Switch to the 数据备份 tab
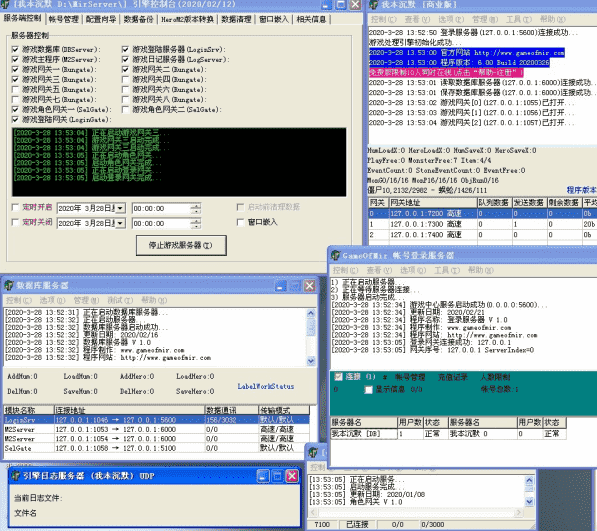The width and height of the screenshot is (597, 531). [138, 19]
